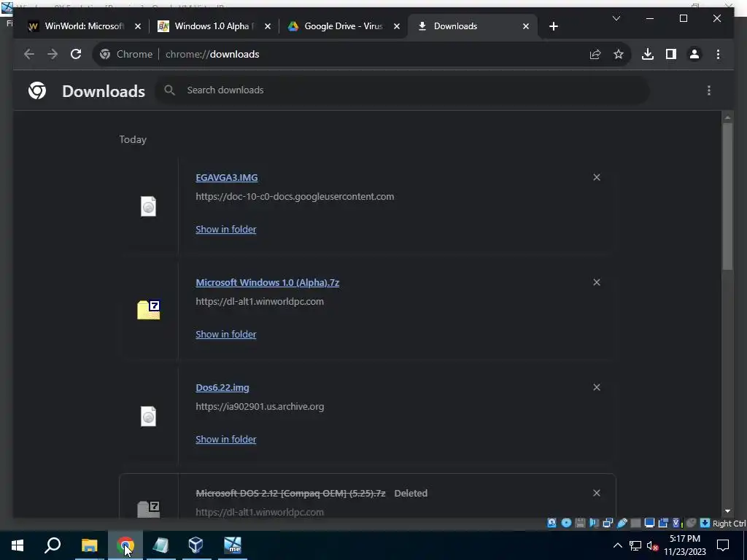This screenshot has width=747, height=560.
Task: Click the muted volume tray icon
Action: click(x=652, y=545)
